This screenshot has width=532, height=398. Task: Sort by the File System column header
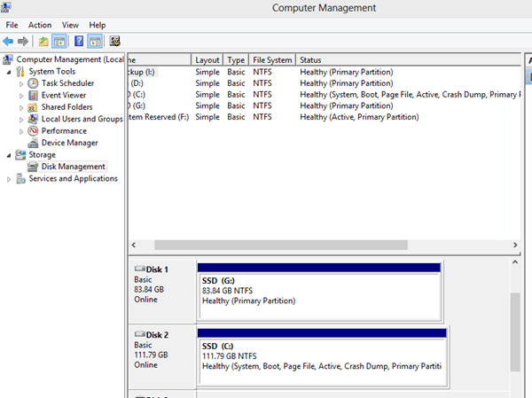coord(272,60)
